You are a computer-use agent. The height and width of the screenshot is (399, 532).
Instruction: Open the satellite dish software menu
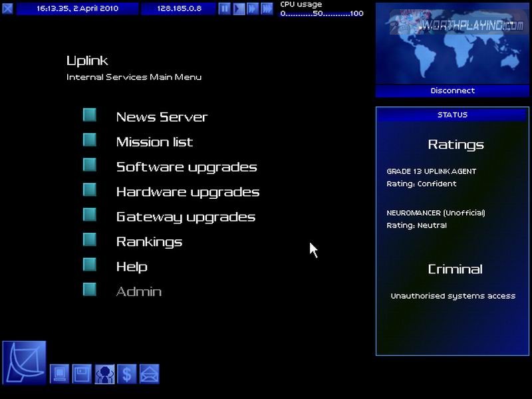[x=25, y=362]
